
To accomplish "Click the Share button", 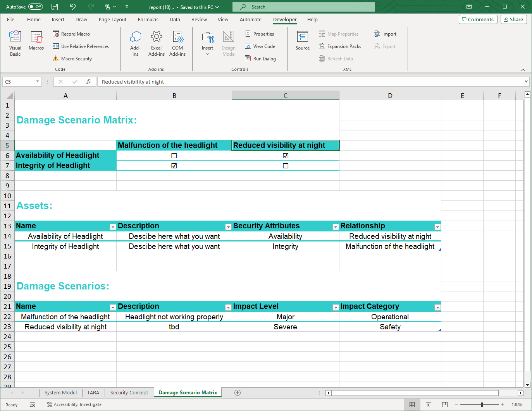I will point(513,20).
